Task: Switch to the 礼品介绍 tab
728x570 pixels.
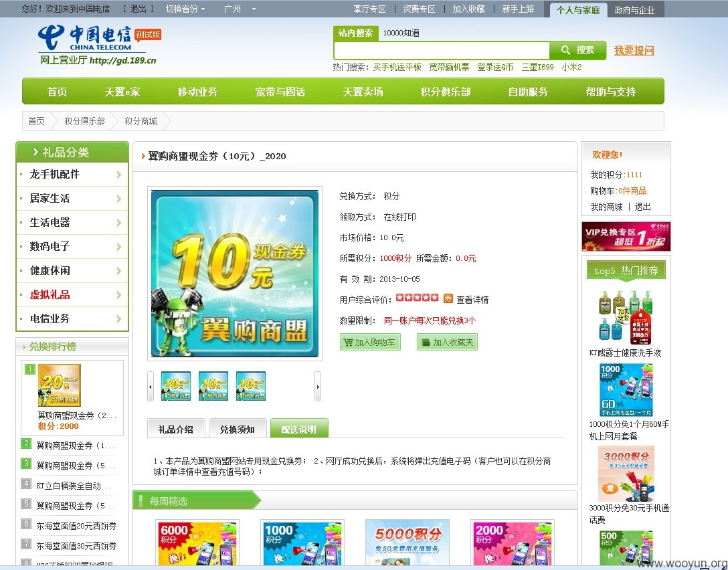Action: 176,428
